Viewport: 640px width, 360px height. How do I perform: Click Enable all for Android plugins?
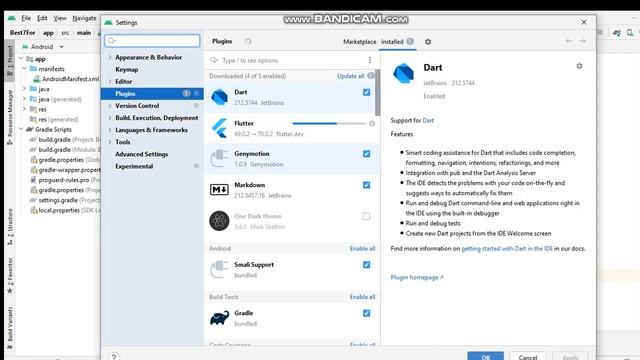(362, 249)
